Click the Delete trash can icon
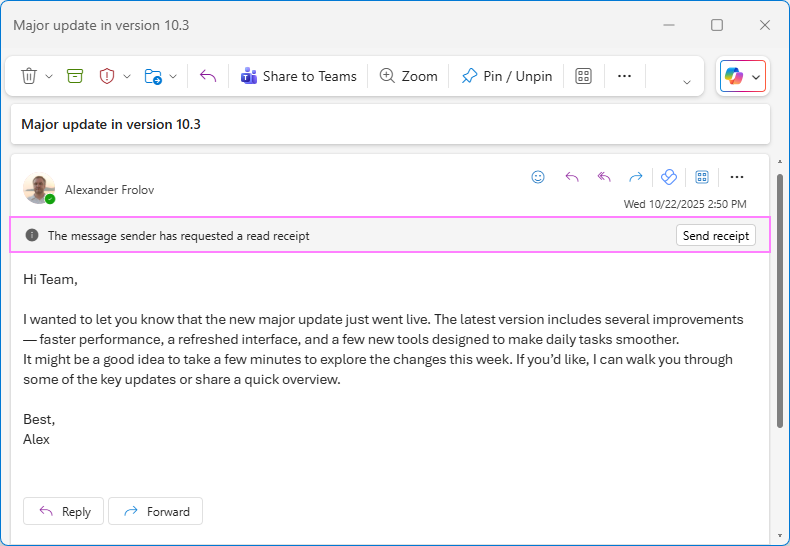790x546 pixels. [29, 76]
